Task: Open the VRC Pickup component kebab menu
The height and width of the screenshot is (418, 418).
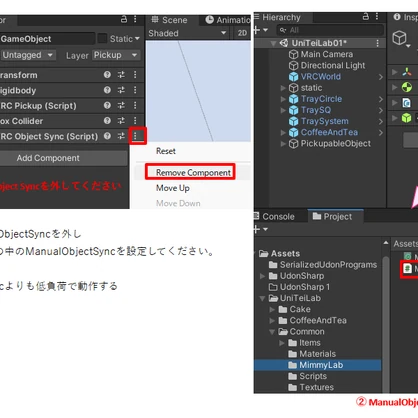Action: [x=135, y=105]
